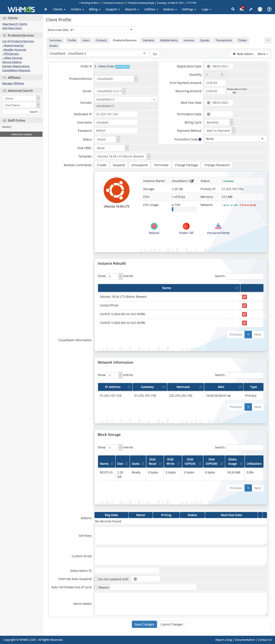
Task: Click the sidebar Advanced Search button
Action: coord(34,112)
